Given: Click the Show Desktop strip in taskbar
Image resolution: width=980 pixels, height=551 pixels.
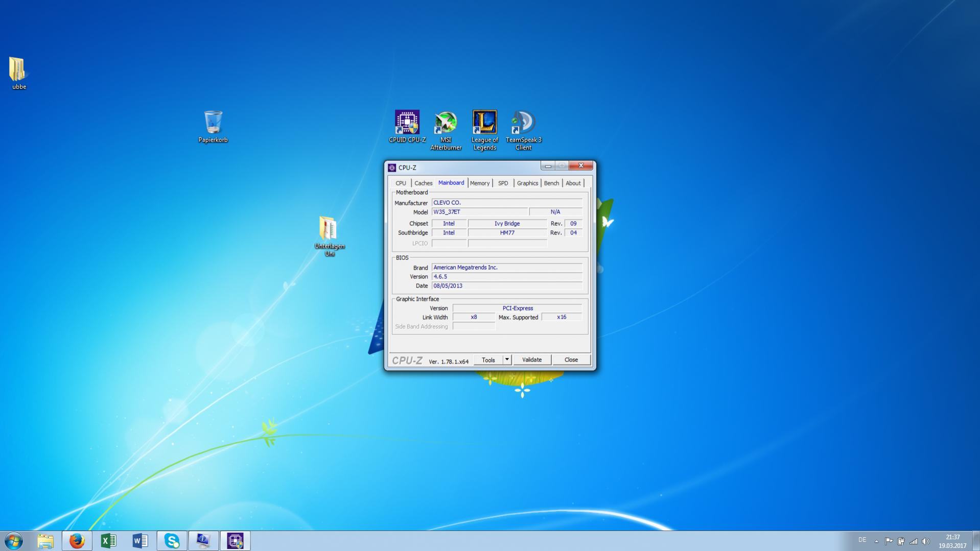Looking at the screenshot, I should [976, 541].
